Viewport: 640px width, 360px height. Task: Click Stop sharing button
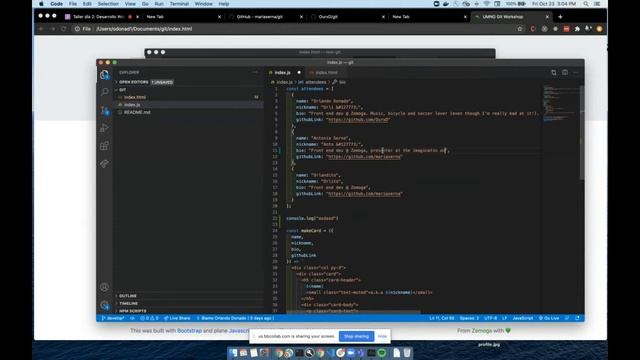click(356, 336)
